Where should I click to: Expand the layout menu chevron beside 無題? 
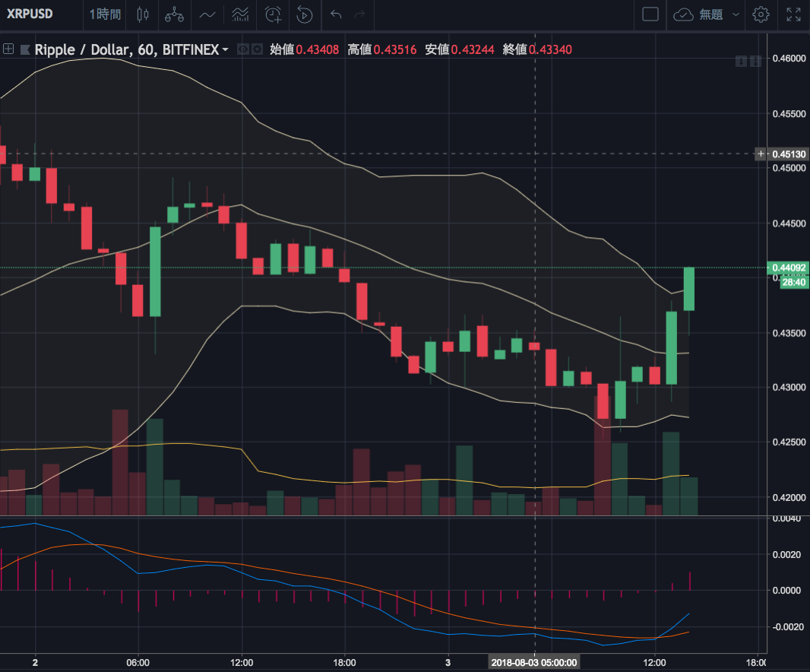point(736,14)
